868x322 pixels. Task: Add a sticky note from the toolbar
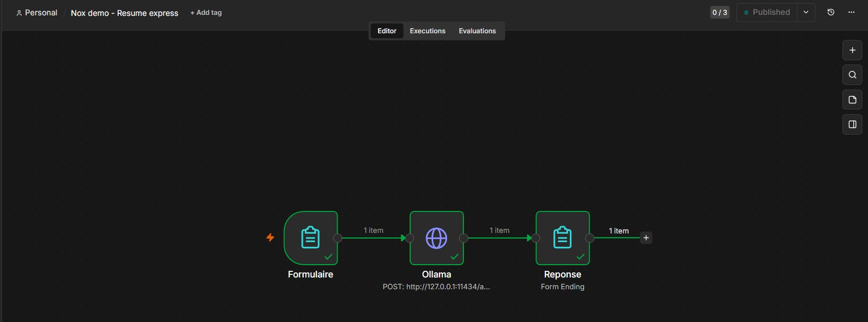point(852,100)
